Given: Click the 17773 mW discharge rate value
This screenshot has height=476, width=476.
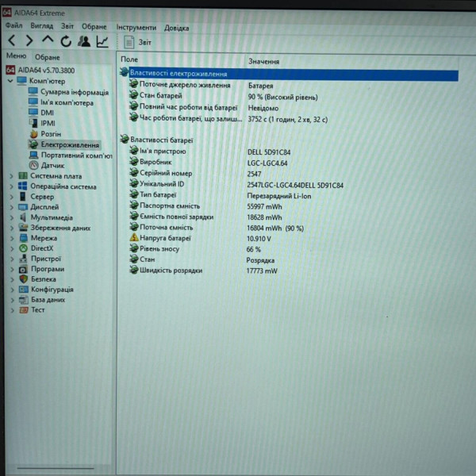Looking at the screenshot, I should 262,271.
